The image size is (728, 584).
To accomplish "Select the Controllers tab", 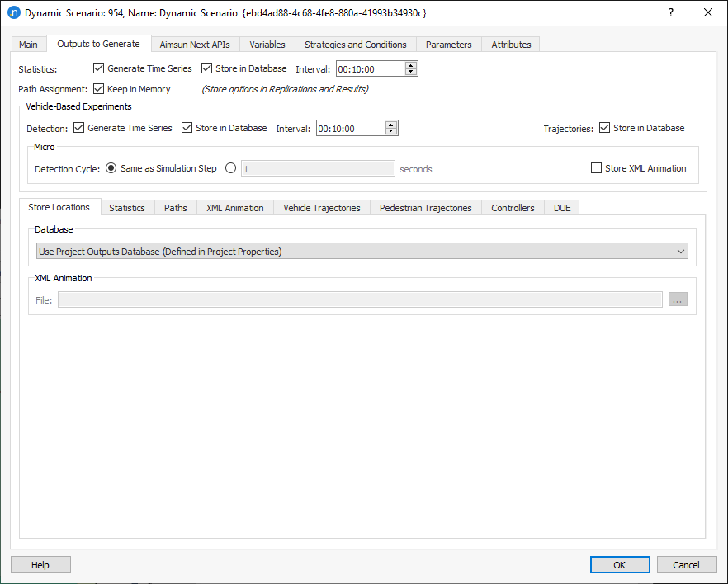I will pyautogui.click(x=513, y=208).
